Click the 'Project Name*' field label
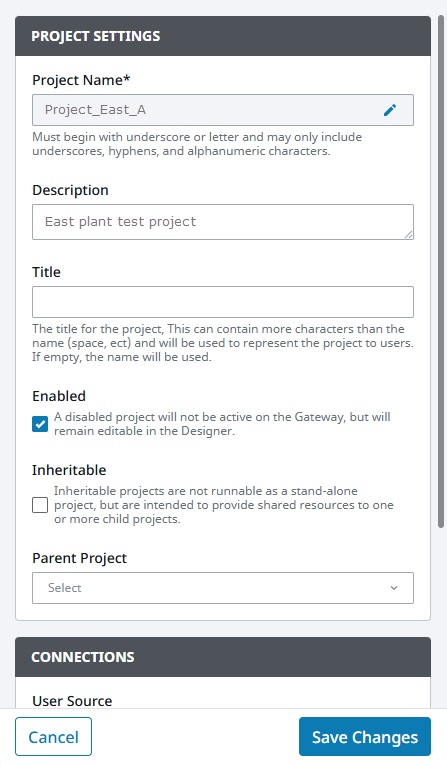The width and height of the screenshot is (447, 764). click(81, 80)
